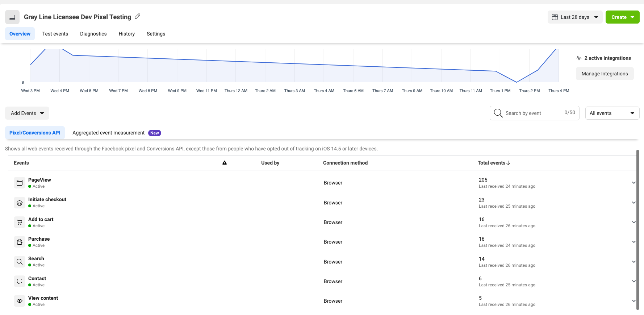Click the Initiate checkout basket icon
This screenshot has height=315, width=644.
coord(20,203)
